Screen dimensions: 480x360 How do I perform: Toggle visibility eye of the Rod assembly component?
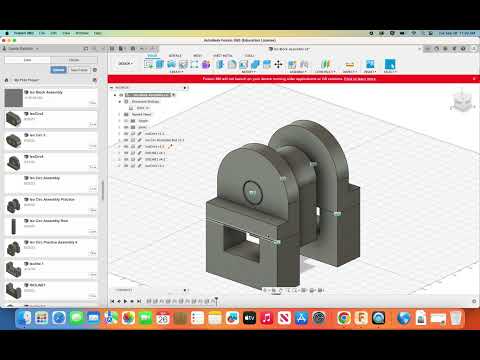pos(126,140)
